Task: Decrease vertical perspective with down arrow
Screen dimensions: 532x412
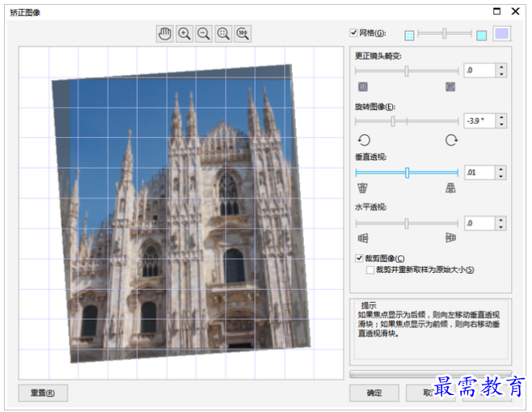Action: (501, 175)
